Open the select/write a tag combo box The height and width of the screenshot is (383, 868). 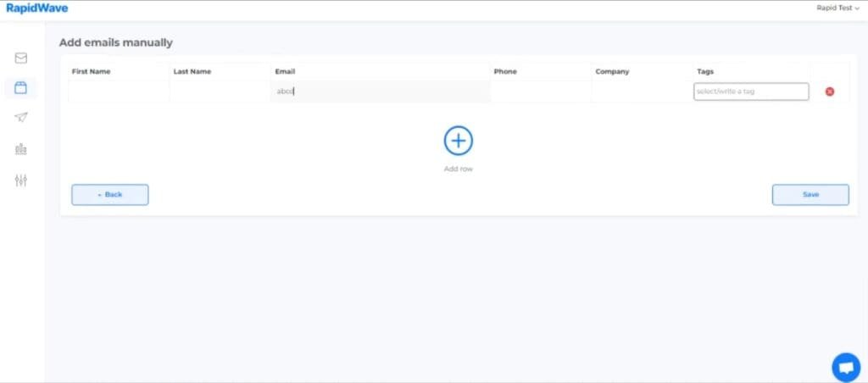751,92
